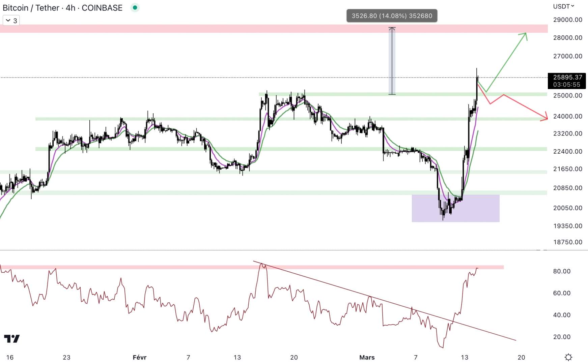Viewport: 588px width, 364px height.
Task: Click the green market status dot
Action: coord(135,7)
